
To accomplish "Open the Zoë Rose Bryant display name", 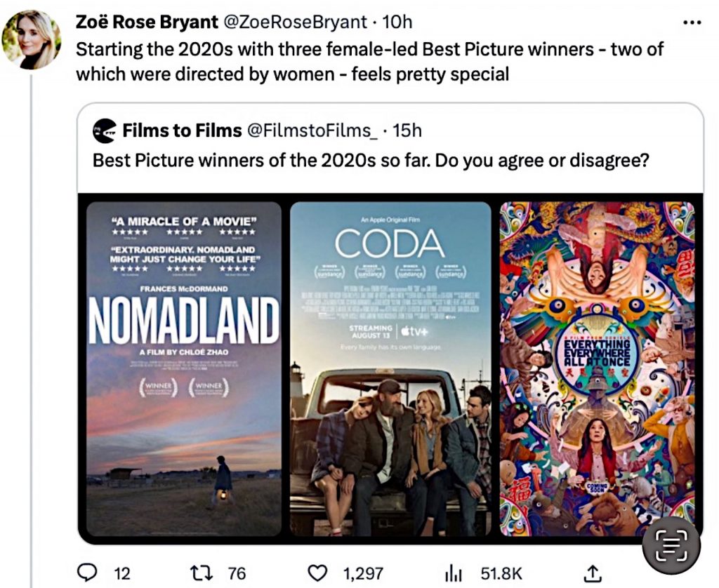I will click(147, 22).
